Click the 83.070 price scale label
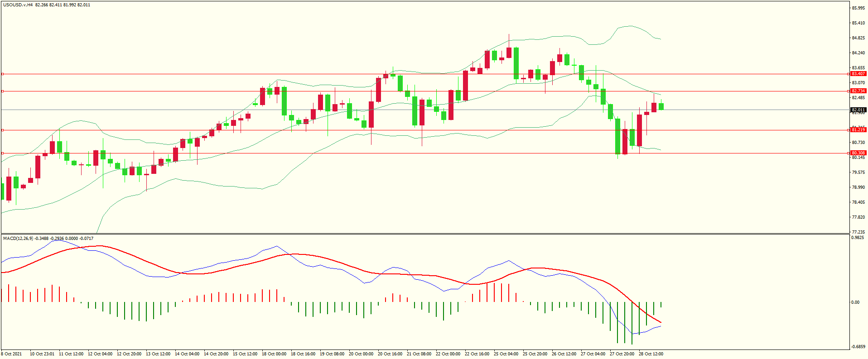 pos(858,83)
